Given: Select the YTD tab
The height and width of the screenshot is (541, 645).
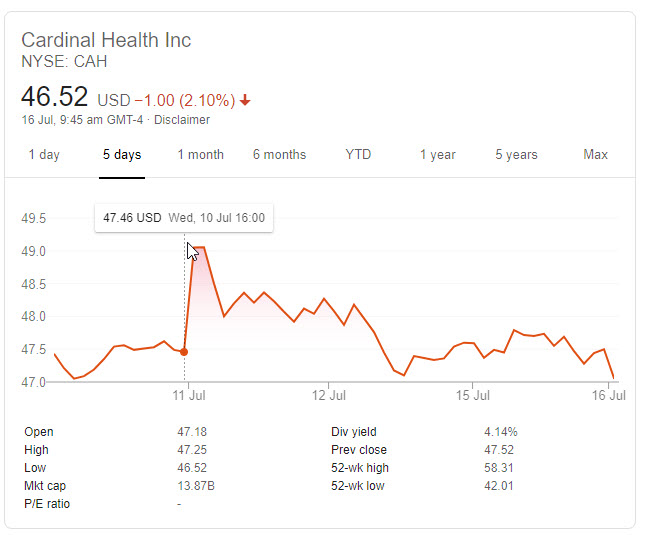Looking at the screenshot, I should pos(358,155).
